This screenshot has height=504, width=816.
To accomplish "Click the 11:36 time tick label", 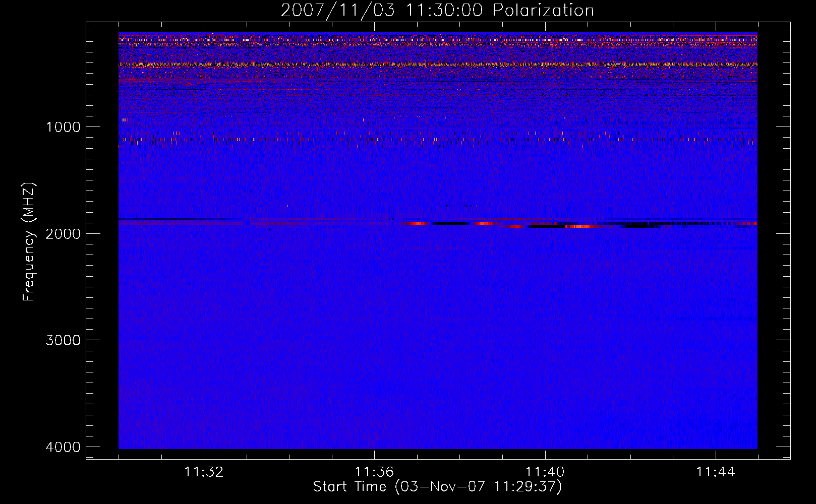I will point(374,472).
